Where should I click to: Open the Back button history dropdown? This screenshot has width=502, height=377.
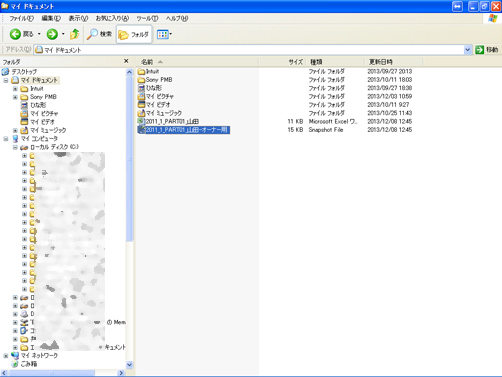point(39,34)
